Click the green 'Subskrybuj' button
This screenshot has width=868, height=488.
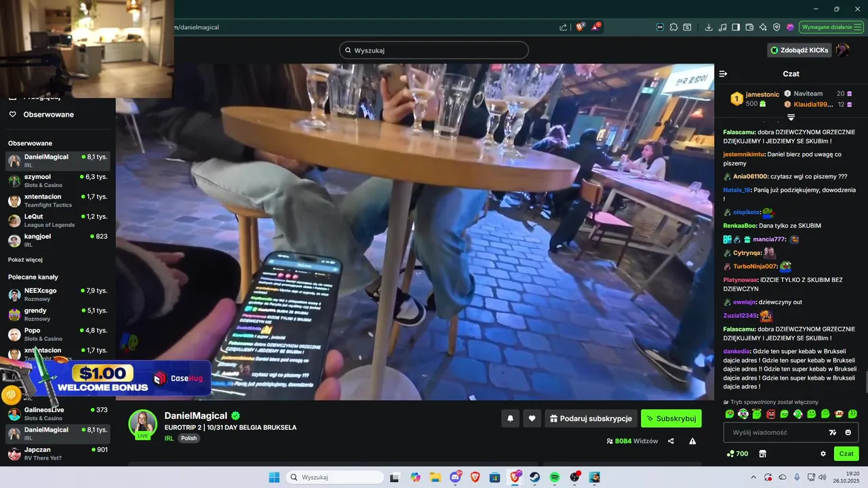click(x=671, y=419)
